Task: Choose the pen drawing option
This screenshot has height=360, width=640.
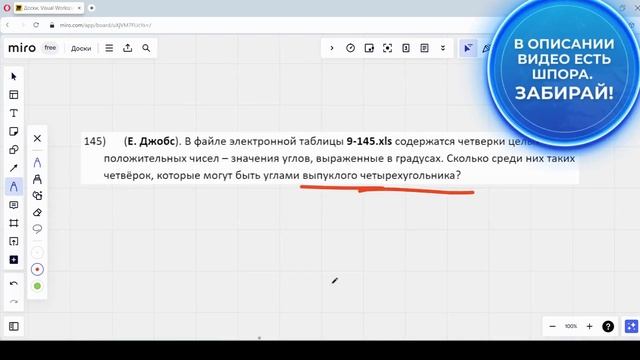Action: (x=37, y=162)
